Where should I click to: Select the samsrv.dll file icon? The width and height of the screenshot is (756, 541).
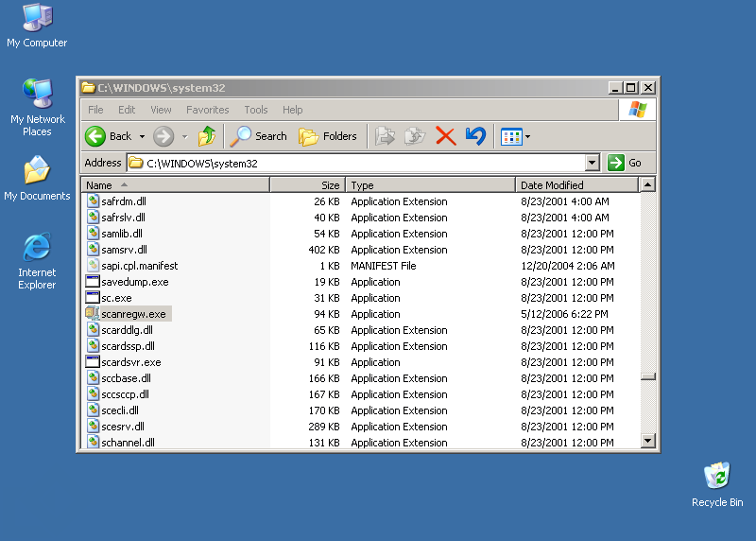point(93,249)
